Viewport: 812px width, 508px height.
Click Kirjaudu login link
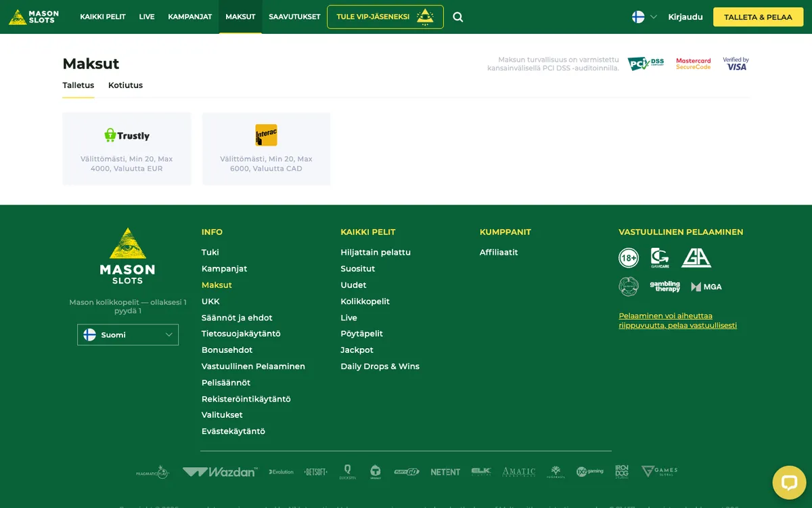tap(685, 17)
